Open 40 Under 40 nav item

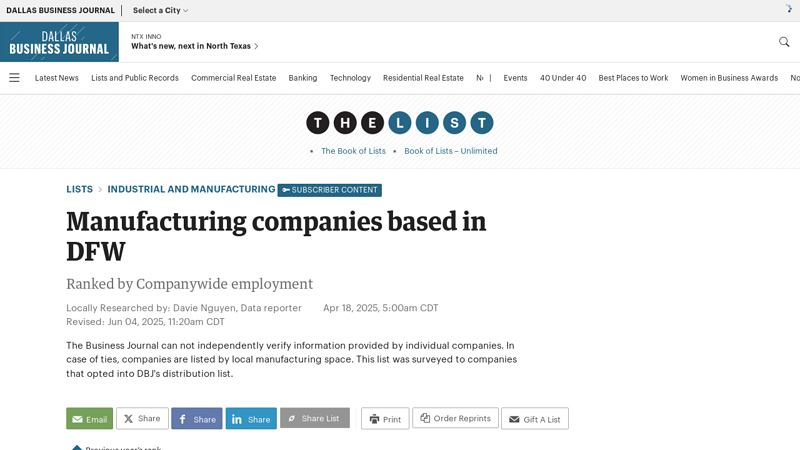pyautogui.click(x=563, y=78)
